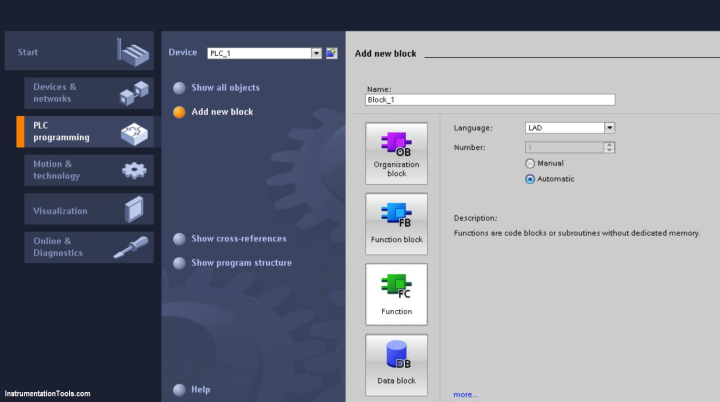
Task: Open the Visualization portal section
Action: pyautogui.click(x=89, y=209)
